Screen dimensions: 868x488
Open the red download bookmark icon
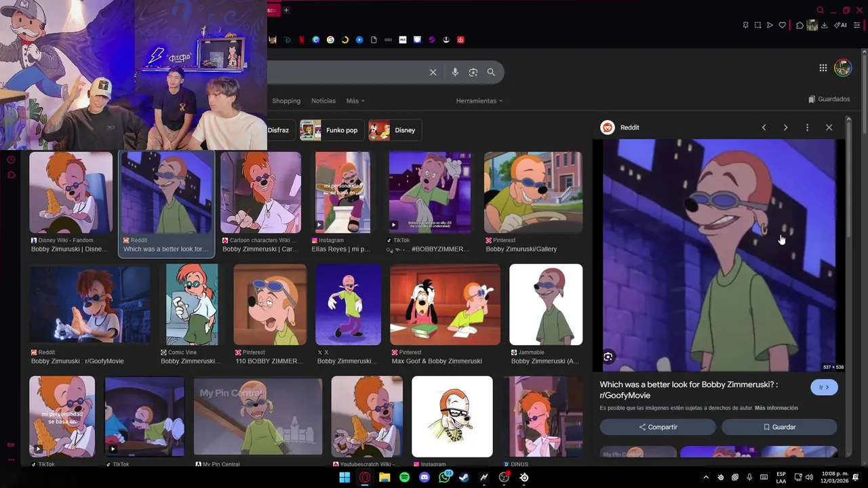click(460, 40)
